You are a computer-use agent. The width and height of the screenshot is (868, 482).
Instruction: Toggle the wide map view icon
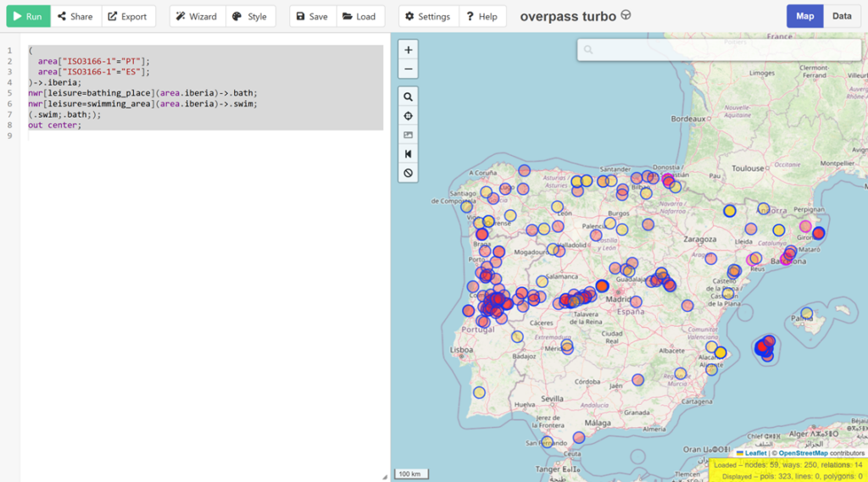(409, 154)
